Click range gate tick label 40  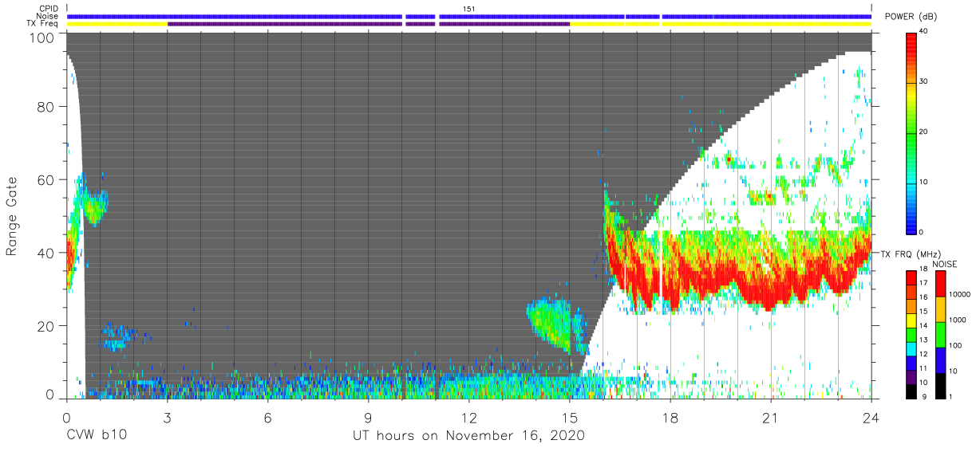(46, 252)
